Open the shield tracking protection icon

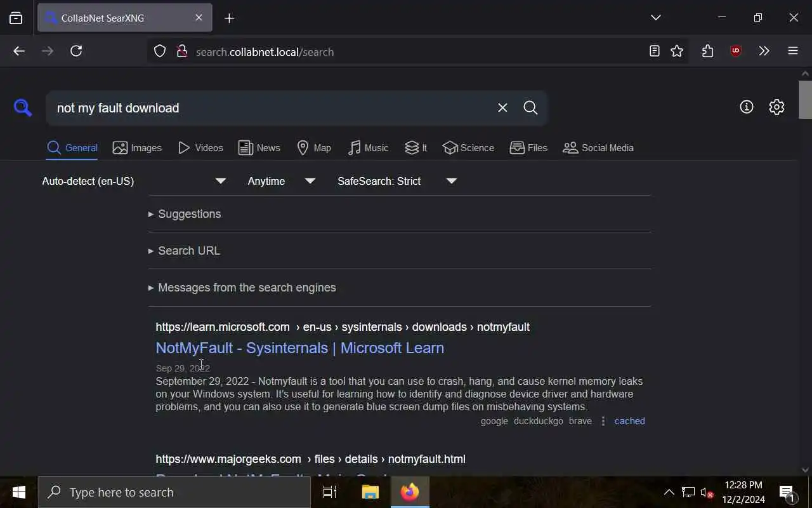tap(160, 51)
